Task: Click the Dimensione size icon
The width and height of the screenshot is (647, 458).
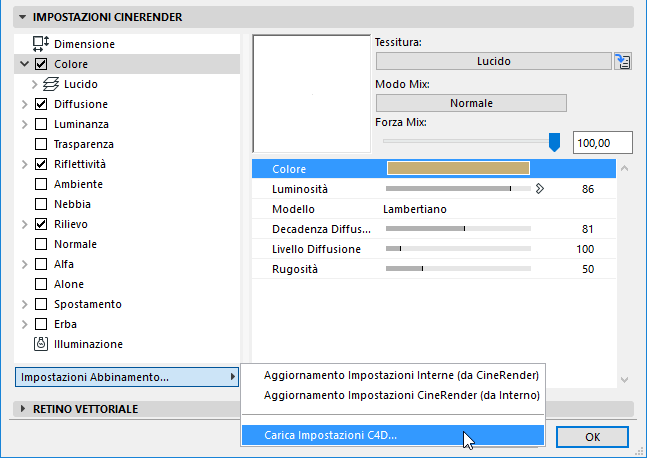Action: point(41,44)
